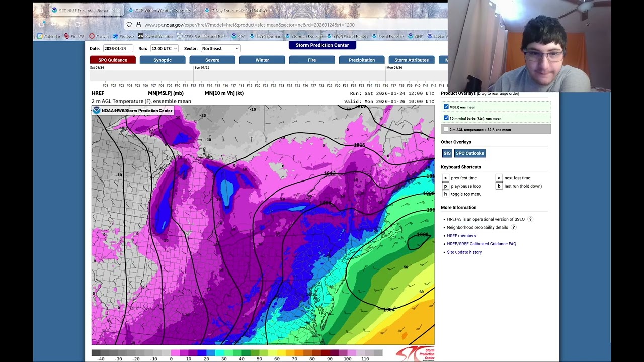Open the SPC bookmark

pos(238,36)
